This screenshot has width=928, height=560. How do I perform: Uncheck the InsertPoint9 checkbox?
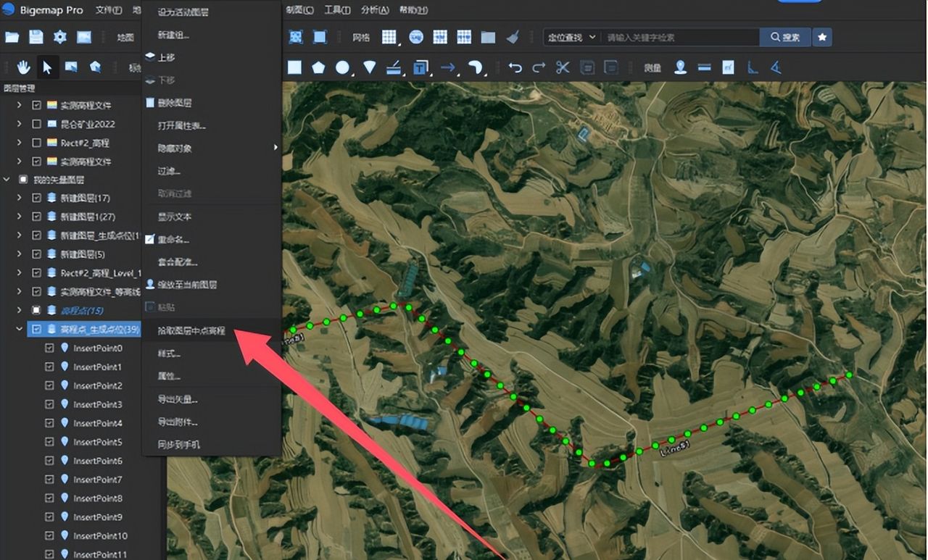[49, 517]
